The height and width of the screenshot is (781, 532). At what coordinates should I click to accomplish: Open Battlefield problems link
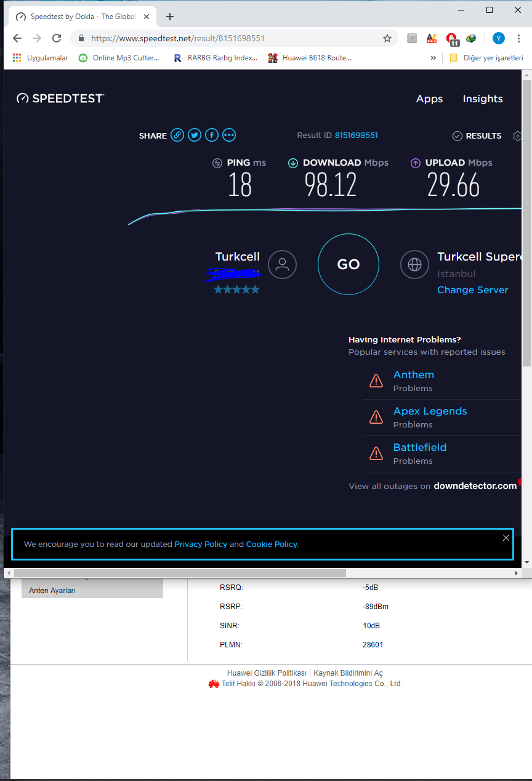420,447
